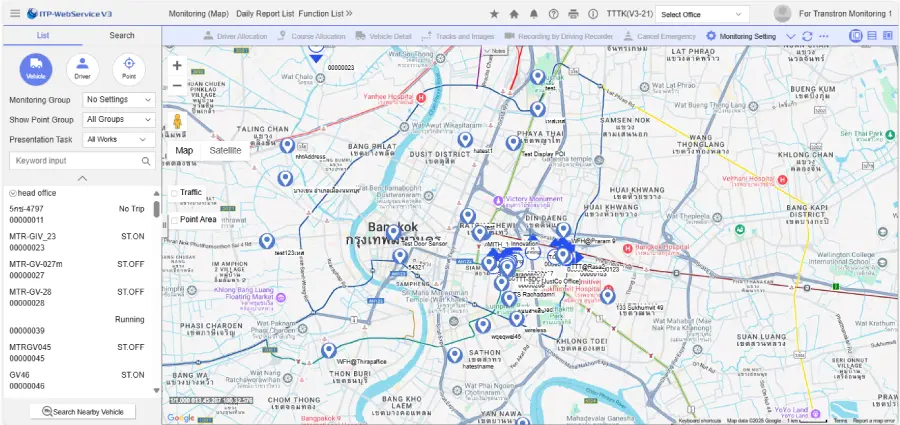Click Tracks and Images toolbar button
Screen dimensions: 900x425
coord(457,36)
